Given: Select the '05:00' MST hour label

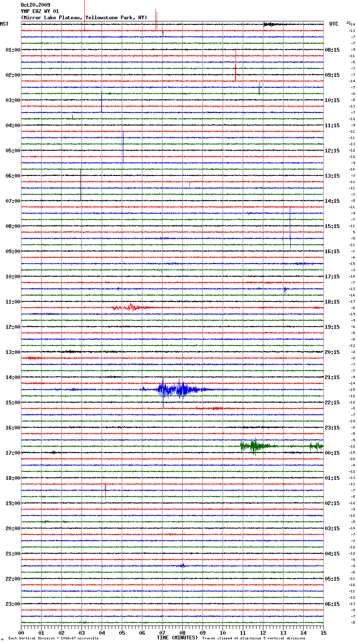Looking at the screenshot, I should [13, 151].
